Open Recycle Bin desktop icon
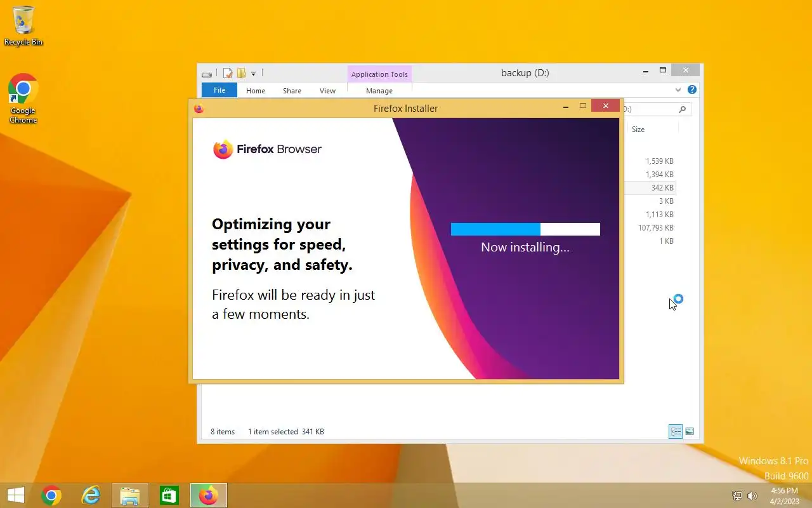Image resolution: width=812 pixels, height=508 pixels. [23, 25]
